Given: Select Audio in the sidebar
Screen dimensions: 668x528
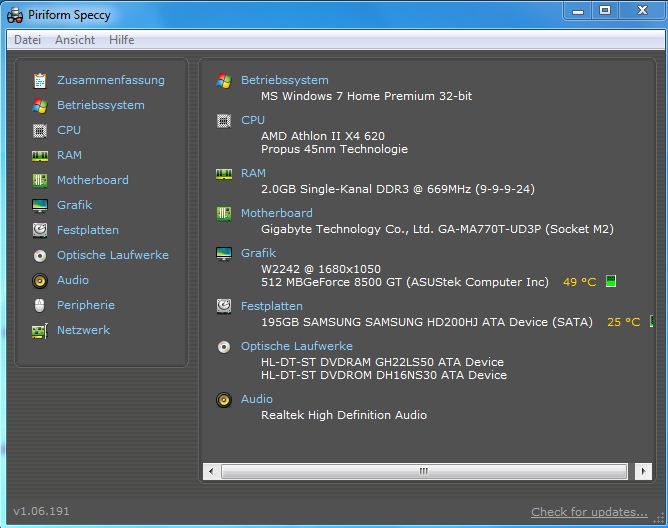Looking at the screenshot, I should point(73,280).
